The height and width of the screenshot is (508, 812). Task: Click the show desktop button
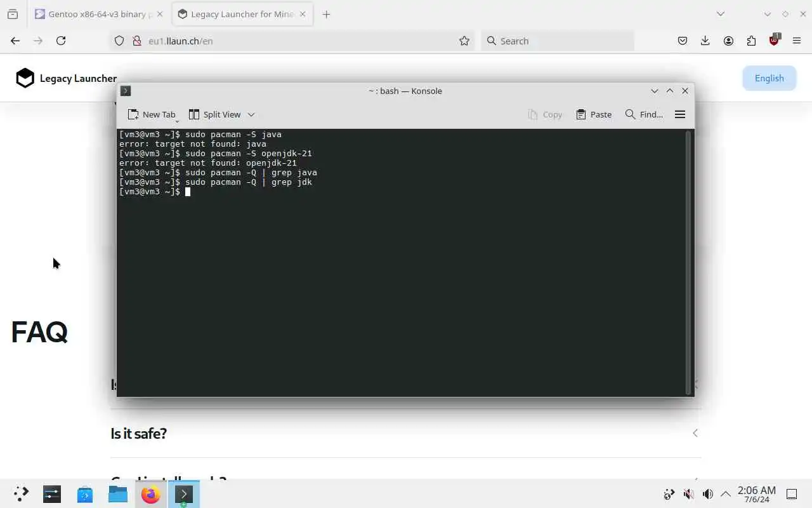tap(792, 494)
